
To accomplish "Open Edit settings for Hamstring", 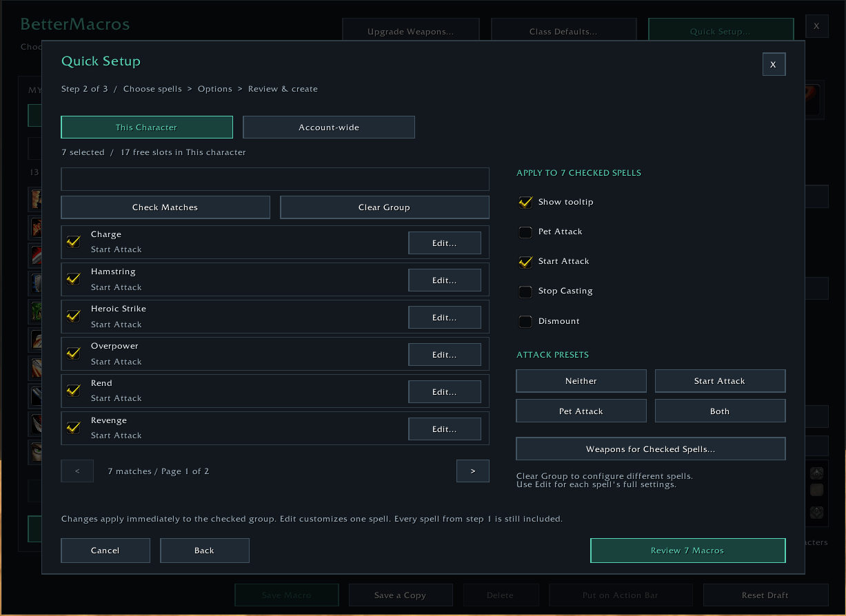I will pyautogui.click(x=445, y=280).
